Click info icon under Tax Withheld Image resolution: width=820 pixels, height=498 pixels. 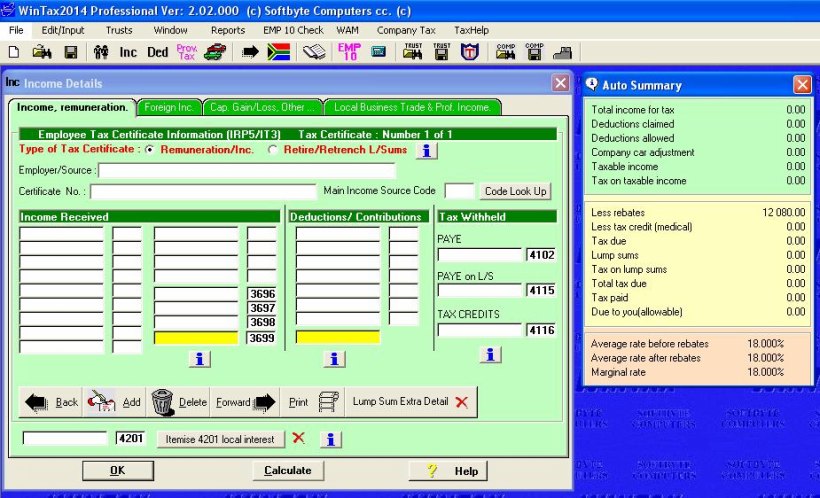[490, 355]
